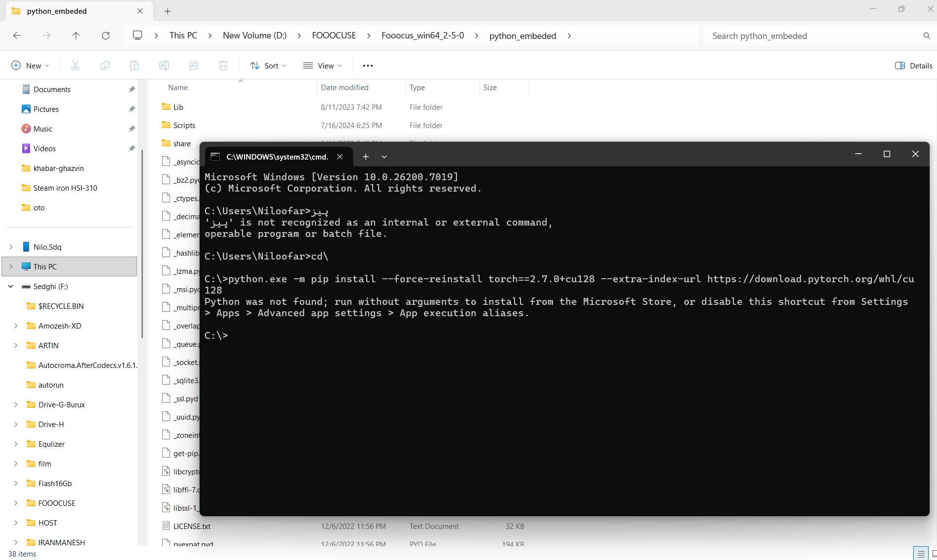Viewport: 937px width, 560px height.
Task: Click the Back navigation arrow
Action: click(17, 35)
